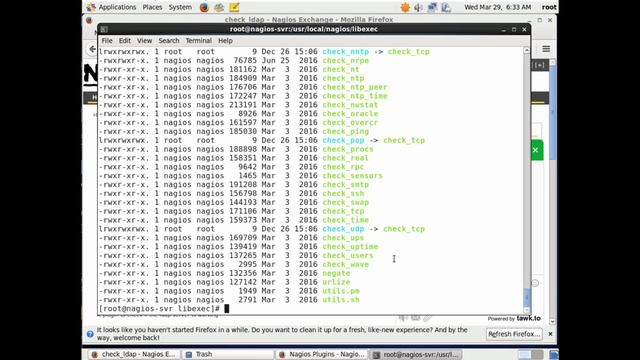This screenshot has width=640, height=360.
Task: Click the tawk.to powered-by link
Action: (x=514, y=318)
